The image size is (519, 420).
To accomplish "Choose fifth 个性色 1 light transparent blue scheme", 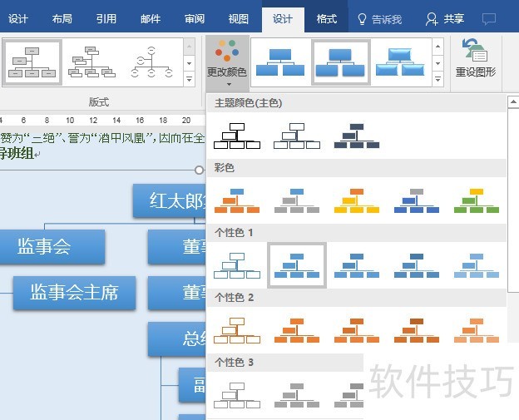I will 477,266.
